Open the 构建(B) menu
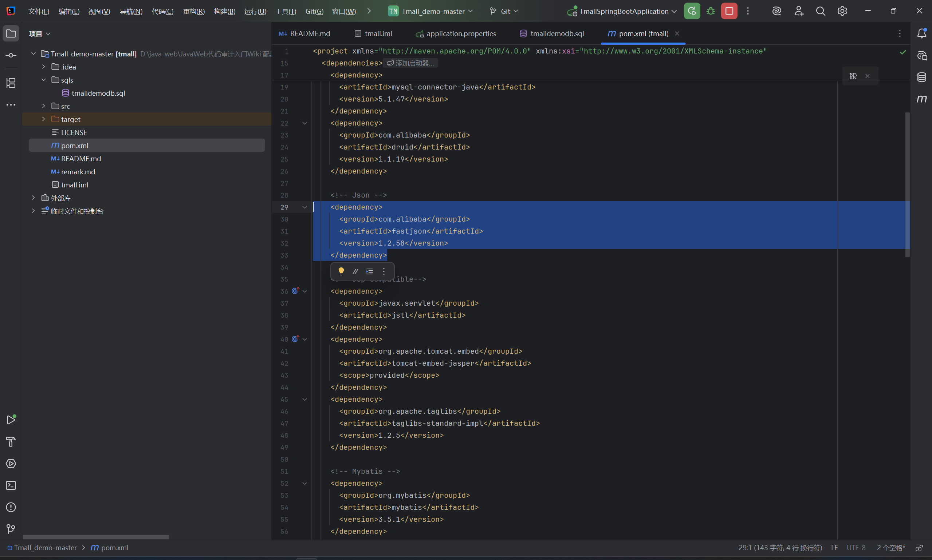The width and height of the screenshot is (932, 560). coord(224,11)
